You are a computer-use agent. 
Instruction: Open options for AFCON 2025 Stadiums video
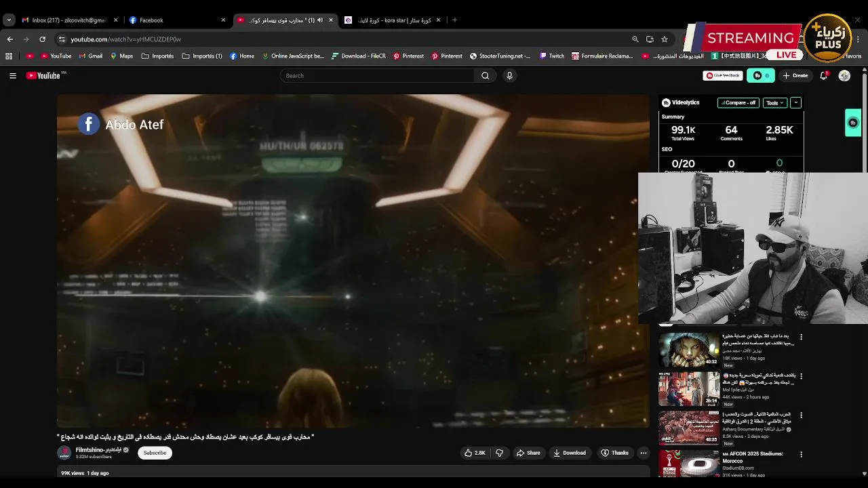pos(801,453)
